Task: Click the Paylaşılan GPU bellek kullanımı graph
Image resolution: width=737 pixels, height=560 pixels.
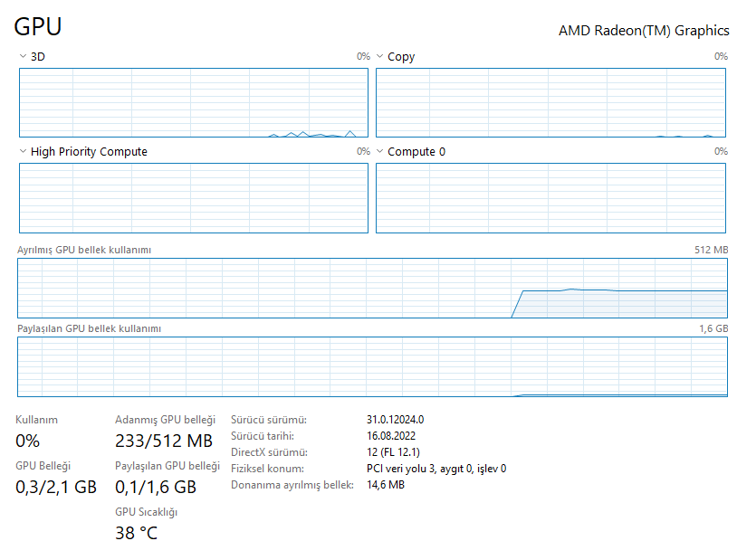Action: pos(372,366)
